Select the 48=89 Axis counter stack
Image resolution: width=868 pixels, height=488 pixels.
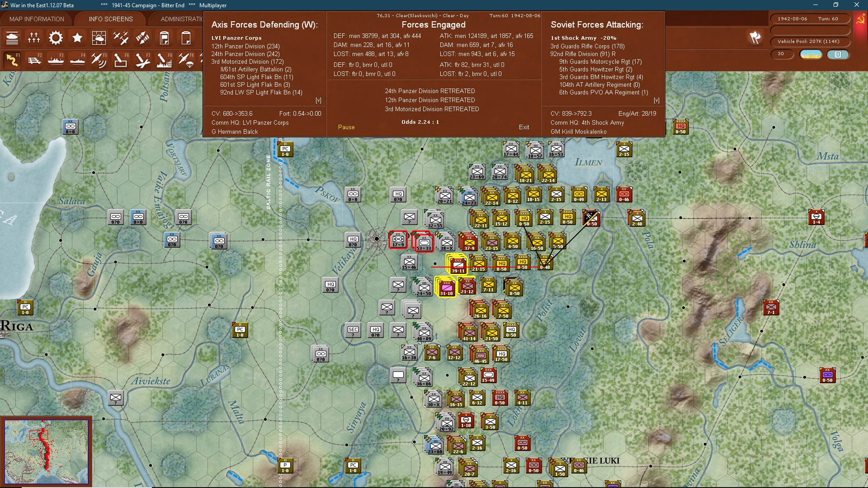tap(424, 333)
